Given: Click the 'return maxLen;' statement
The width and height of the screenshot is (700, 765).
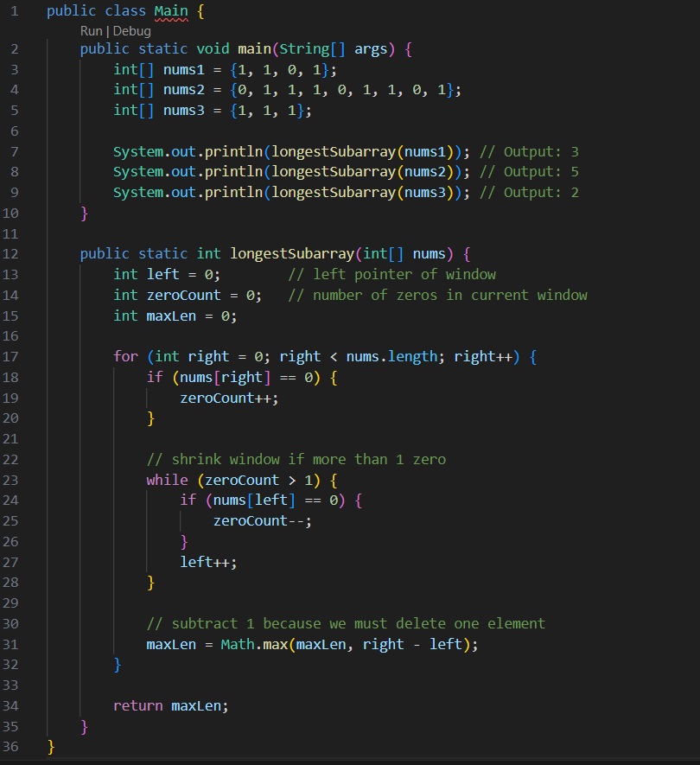Looking at the screenshot, I should tap(171, 706).
